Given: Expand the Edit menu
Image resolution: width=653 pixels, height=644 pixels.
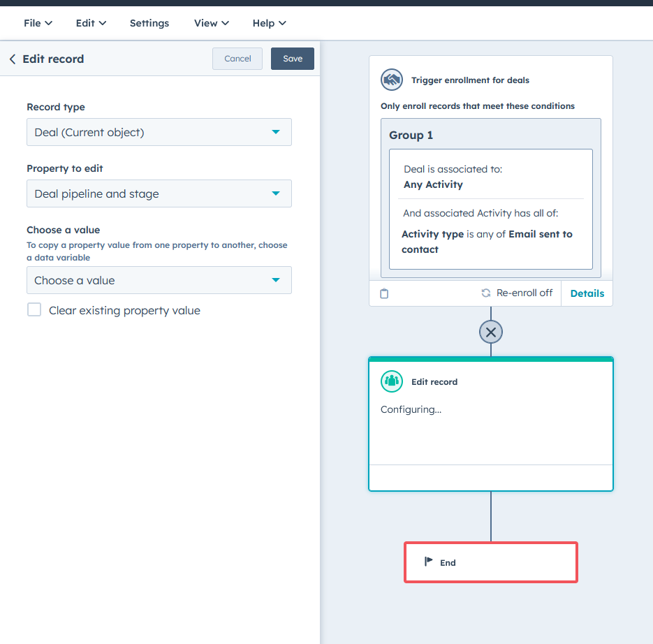Looking at the screenshot, I should pyautogui.click(x=90, y=23).
